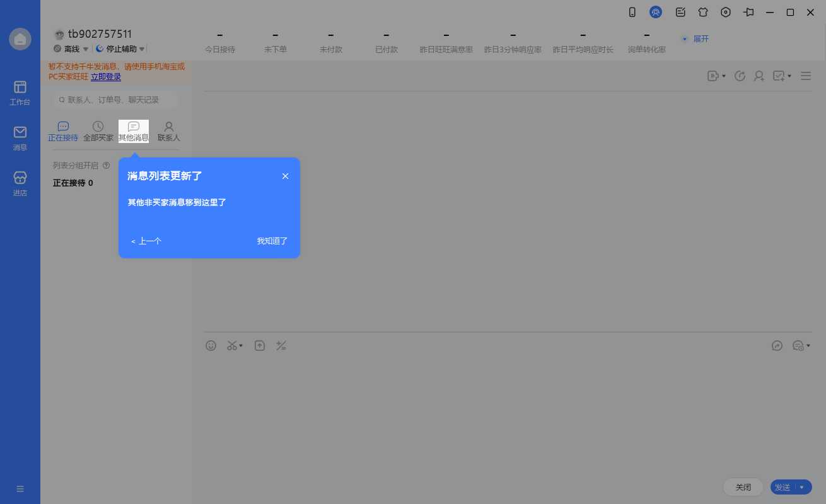The height and width of the screenshot is (504, 826).
Task: Open the three-line menu in chat header
Action: click(x=806, y=76)
